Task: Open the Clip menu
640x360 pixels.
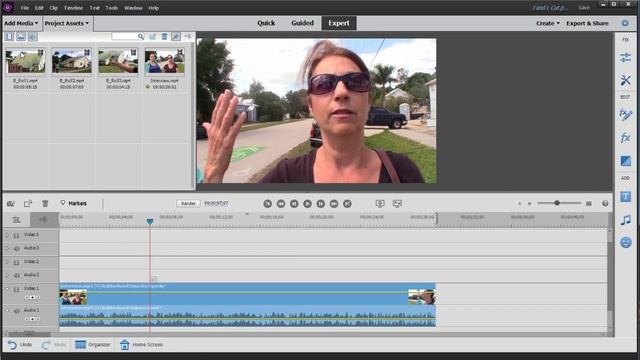Action: point(53,8)
